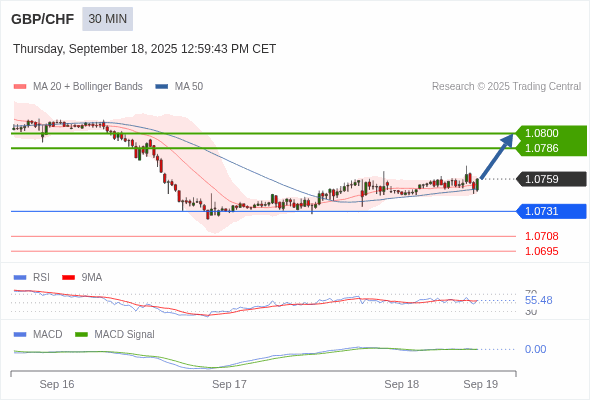Screen dimensions: 590x400
Task: Select the 1.0731 pivot price tag
Action: 552,211
